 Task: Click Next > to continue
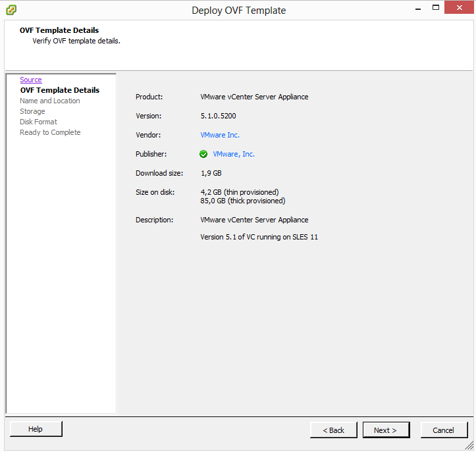386,430
